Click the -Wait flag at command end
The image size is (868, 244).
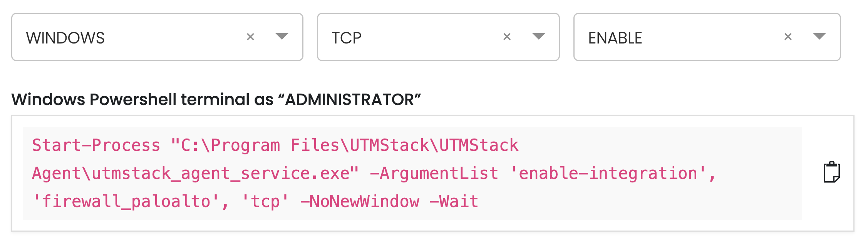(454, 202)
